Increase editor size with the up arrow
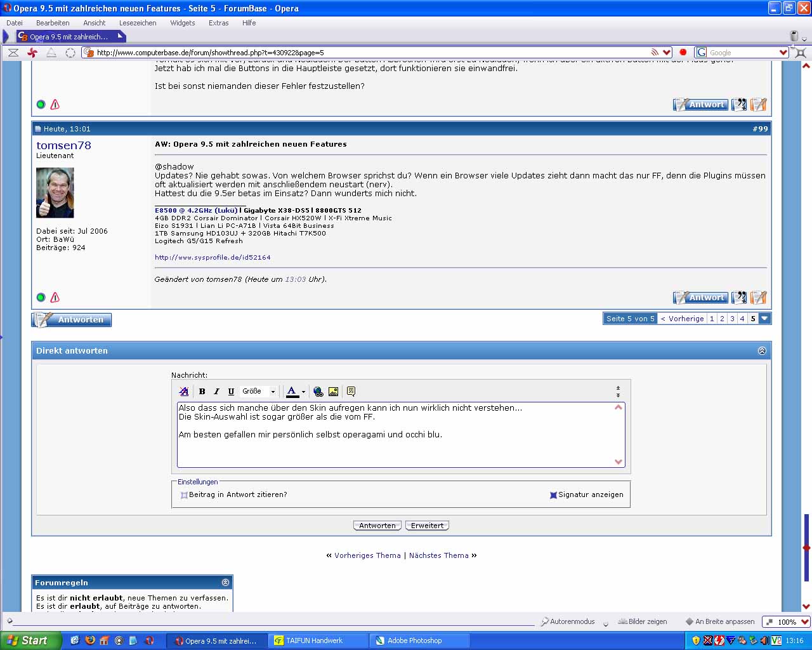This screenshot has width=812, height=650. [x=618, y=388]
